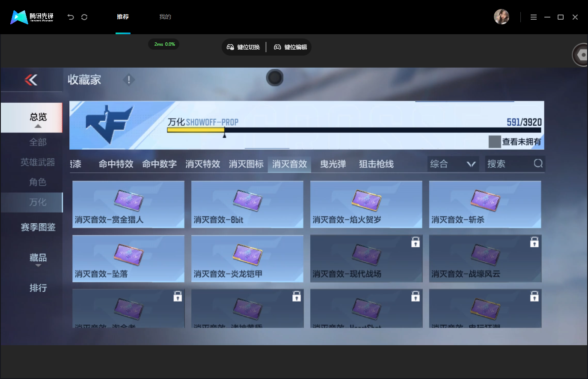
Task: Select the 曳光弹 category tab
Action: [333, 164]
